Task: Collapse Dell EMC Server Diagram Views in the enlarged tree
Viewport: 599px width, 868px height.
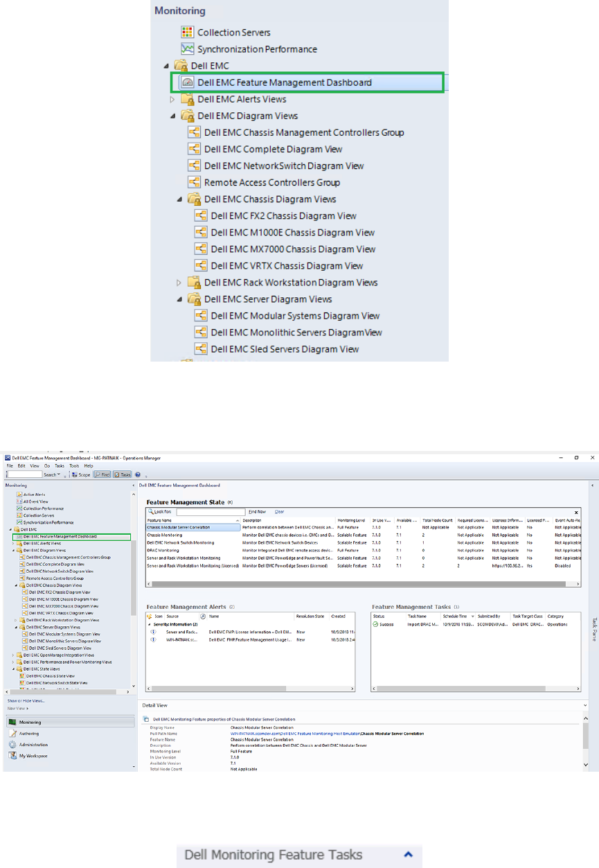Action: (x=180, y=299)
